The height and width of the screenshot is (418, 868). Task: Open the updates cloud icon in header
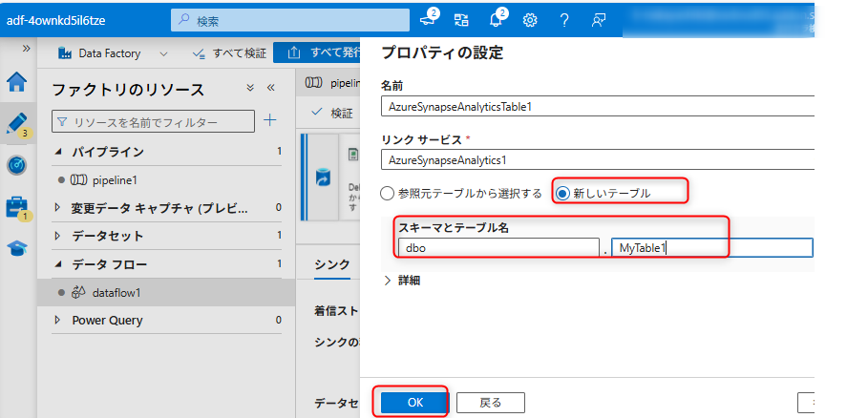429,18
